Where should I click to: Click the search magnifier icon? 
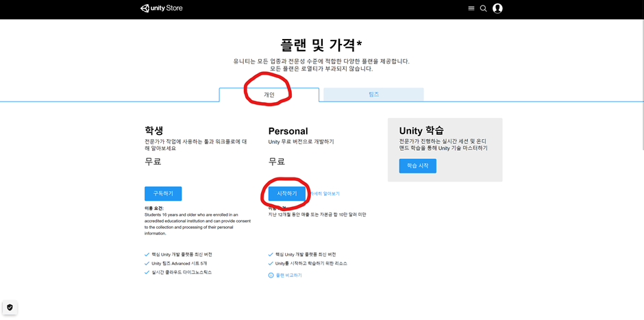pyautogui.click(x=484, y=9)
